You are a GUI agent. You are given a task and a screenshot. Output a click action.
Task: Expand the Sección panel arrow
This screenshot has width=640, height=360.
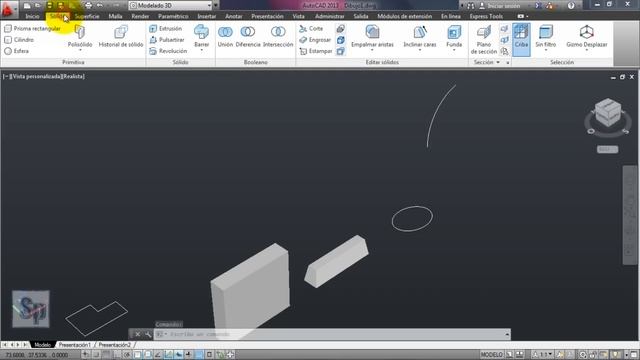[x=498, y=62]
